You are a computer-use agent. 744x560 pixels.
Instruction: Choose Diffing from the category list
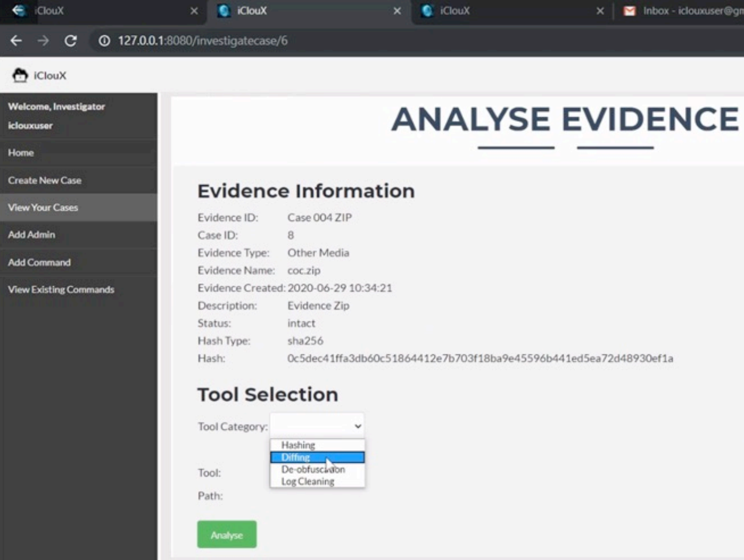click(317, 457)
